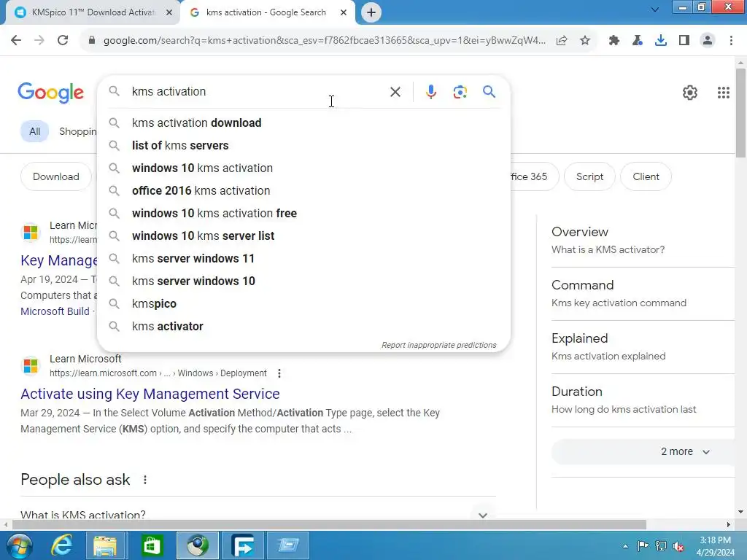747x560 pixels.
Task: Open Chrome Labs flask icon
Action: coord(638,41)
